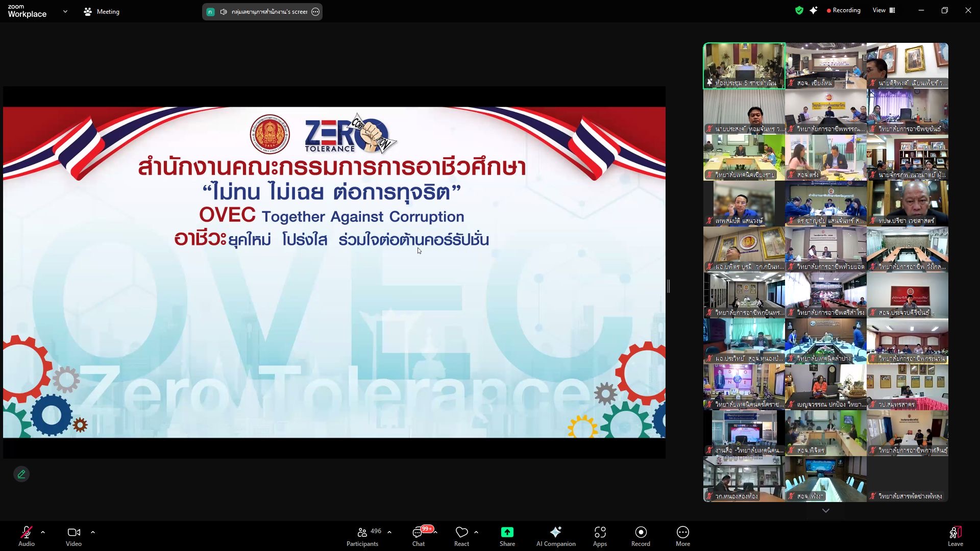
Task: Click the Meeting tab
Action: [102, 11]
